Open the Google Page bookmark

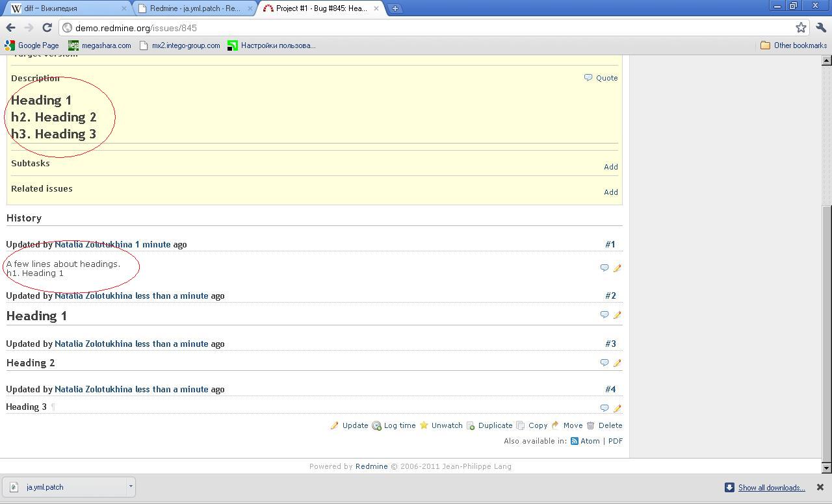click(32, 45)
